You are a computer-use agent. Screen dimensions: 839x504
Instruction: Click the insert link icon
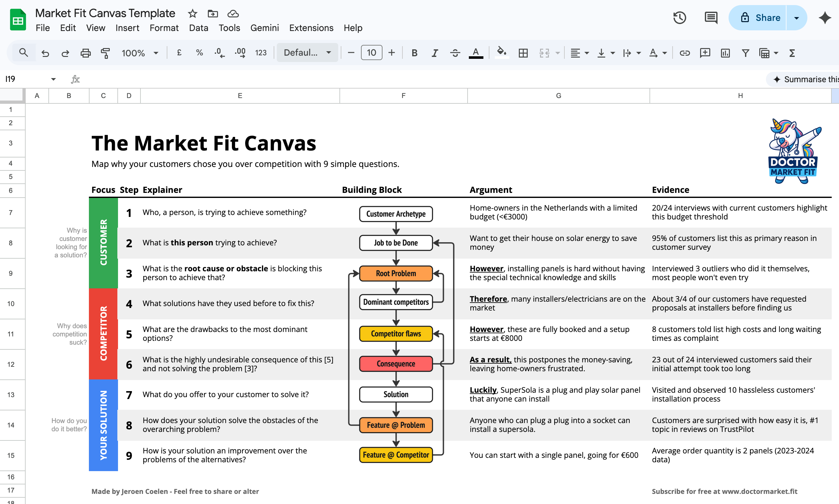pos(684,53)
